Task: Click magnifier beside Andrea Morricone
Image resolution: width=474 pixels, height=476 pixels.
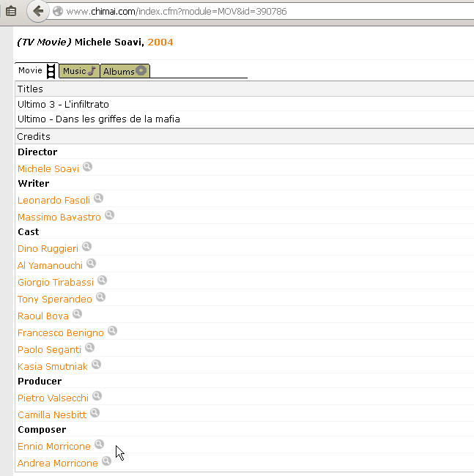Action: tap(106, 461)
